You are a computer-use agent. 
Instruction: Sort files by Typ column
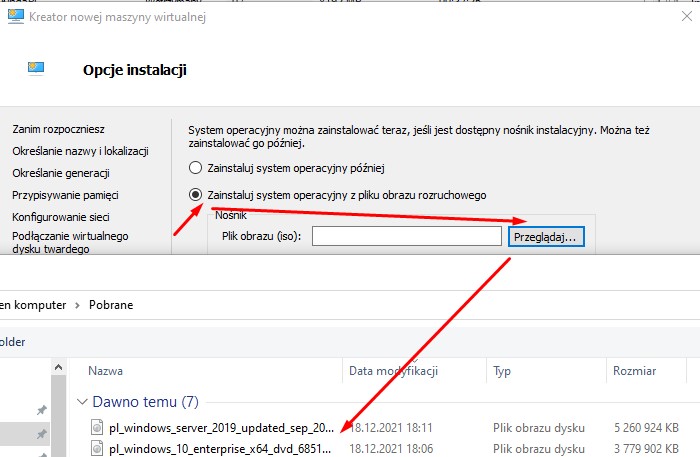(x=502, y=371)
